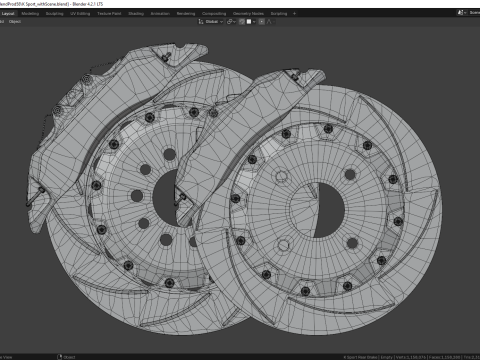Toggle the snapping magnet icon
The image size is (480, 360).
click(x=242, y=22)
